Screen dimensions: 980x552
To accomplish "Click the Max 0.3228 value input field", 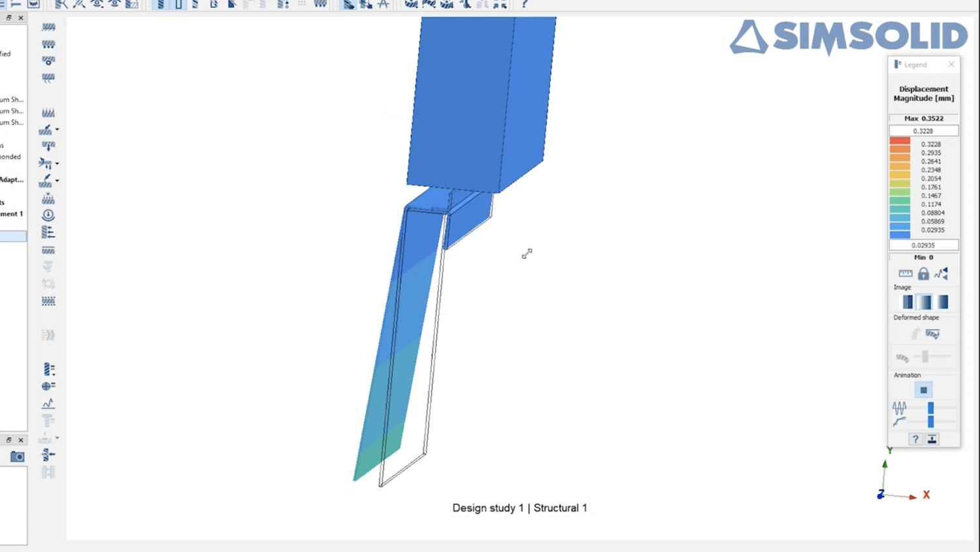I will pos(923,131).
